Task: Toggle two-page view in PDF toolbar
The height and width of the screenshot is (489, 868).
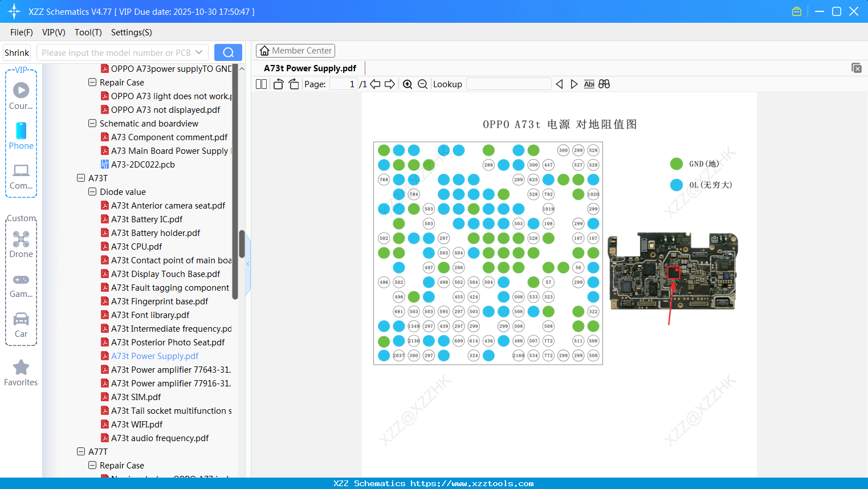Action: (x=261, y=84)
